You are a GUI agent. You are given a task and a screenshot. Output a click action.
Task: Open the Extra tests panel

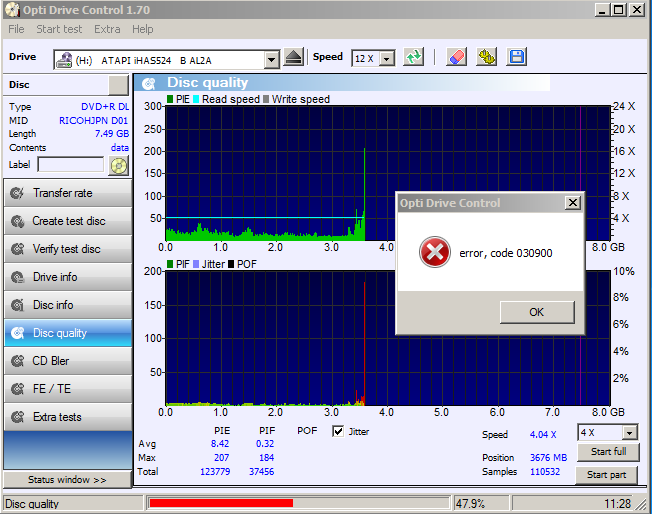(x=68, y=417)
